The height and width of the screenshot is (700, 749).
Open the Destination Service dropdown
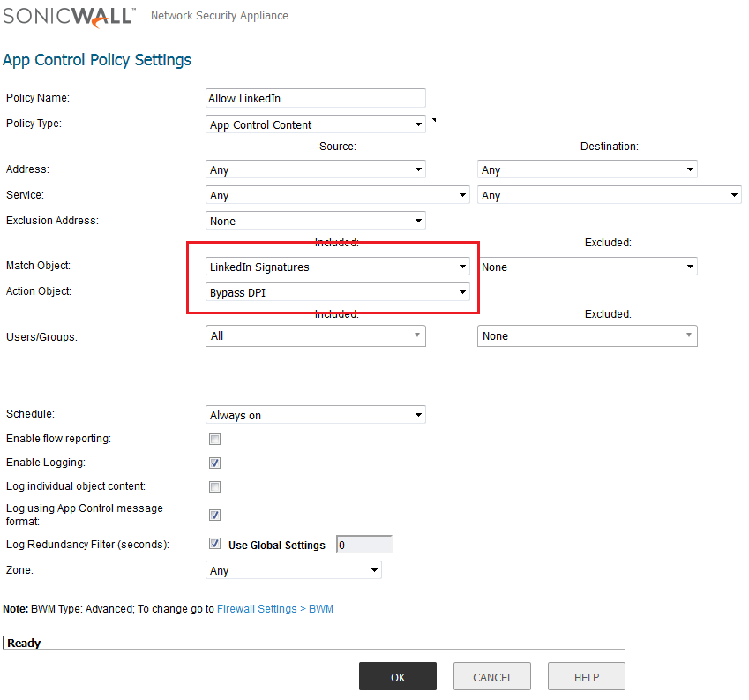click(609, 195)
